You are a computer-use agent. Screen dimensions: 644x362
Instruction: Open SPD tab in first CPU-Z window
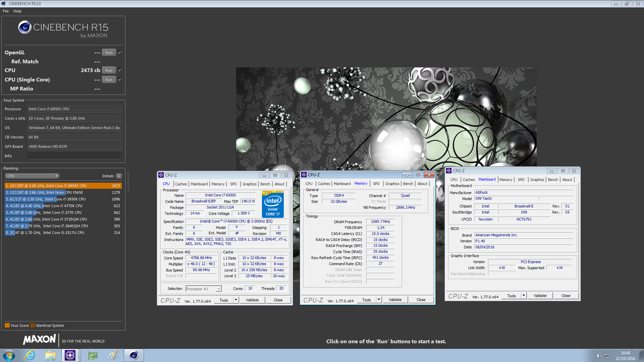pyautogui.click(x=233, y=184)
